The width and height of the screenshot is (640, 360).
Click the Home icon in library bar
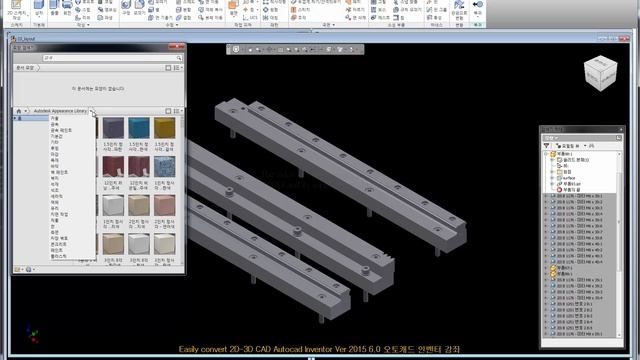point(19,111)
